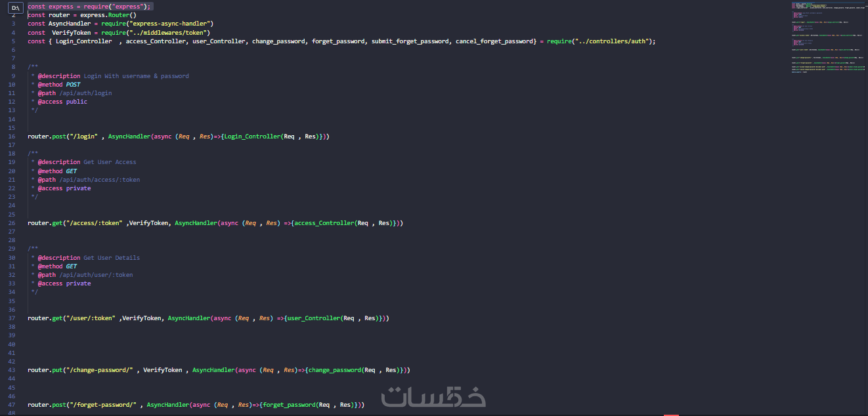Screen dimensions: 868x416
Task: Click the change_password(Req , Res) call
Action: coord(354,370)
